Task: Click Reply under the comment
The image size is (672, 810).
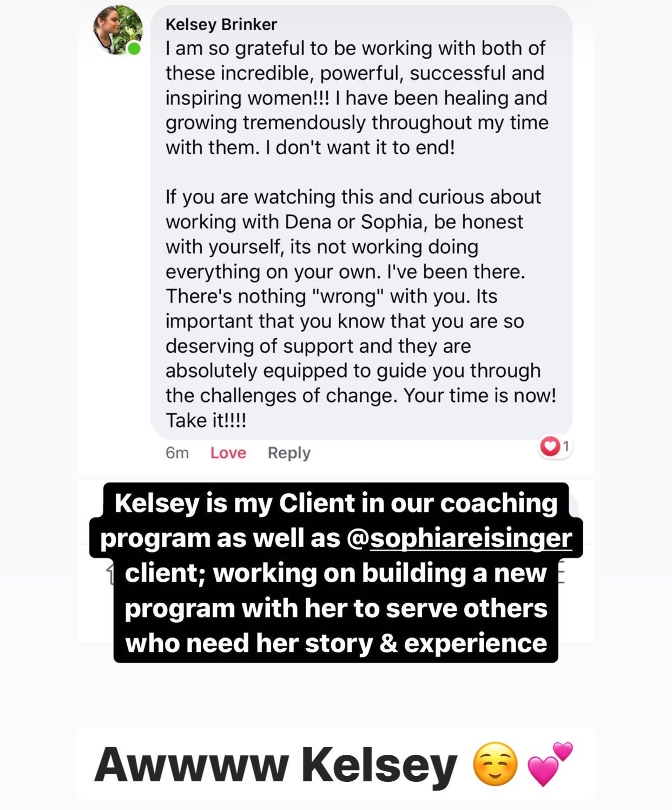Action: (x=289, y=452)
